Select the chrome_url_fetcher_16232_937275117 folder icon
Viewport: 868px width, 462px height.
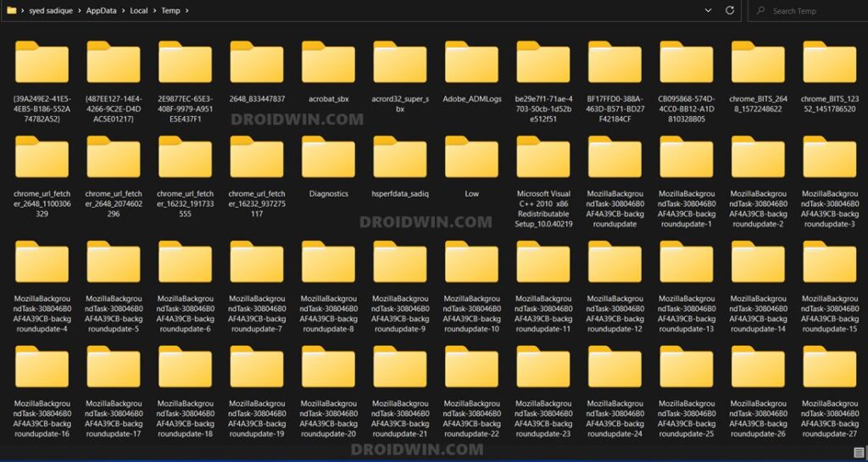[x=257, y=157]
